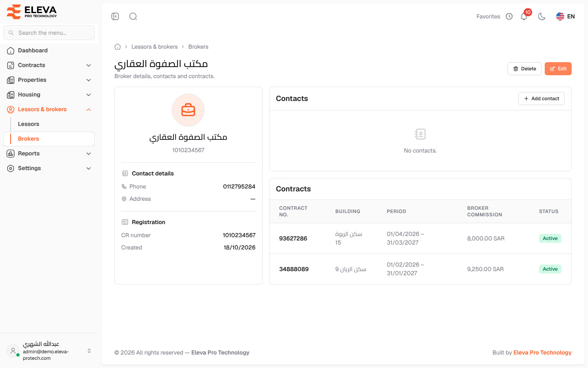Open recent history clock icon

[509, 16]
